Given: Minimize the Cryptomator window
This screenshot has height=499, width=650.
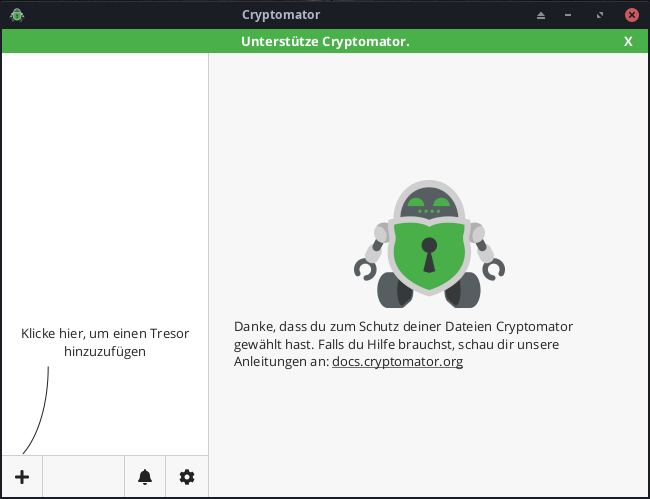Looking at the screenshot, I should click(x=568, y=15).
